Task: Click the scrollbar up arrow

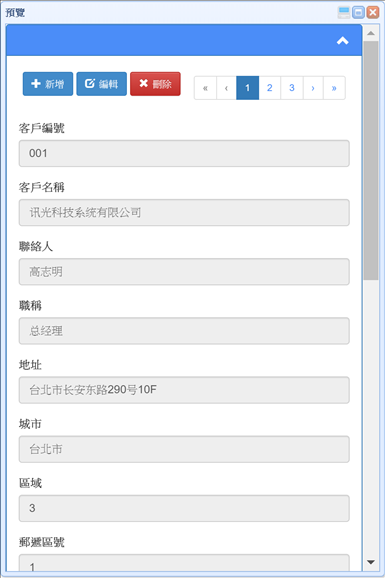Action: (371, 33)
